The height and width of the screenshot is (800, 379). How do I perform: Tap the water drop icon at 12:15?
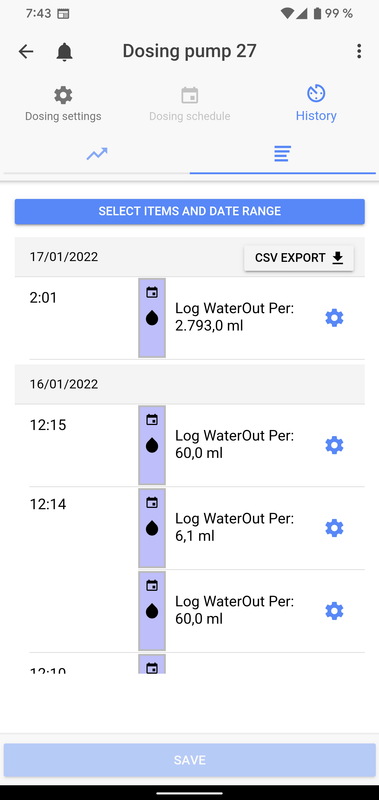click(x=152, y=445)
